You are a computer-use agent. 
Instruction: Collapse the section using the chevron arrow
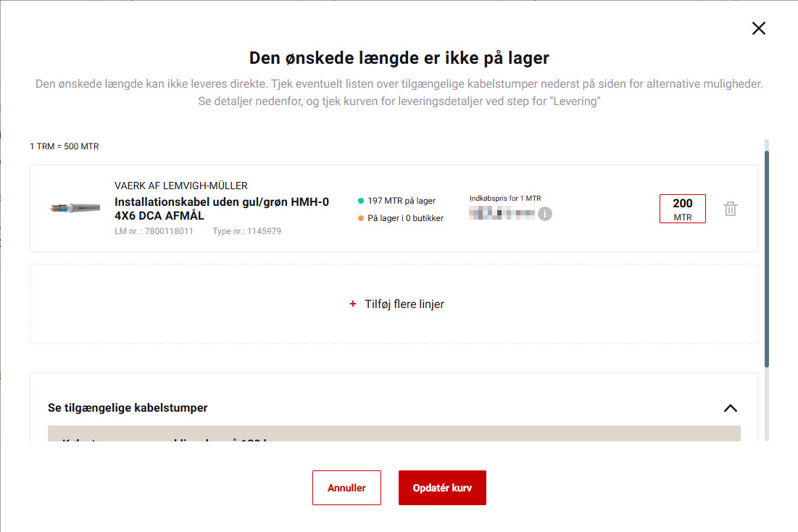(x=730, y=408)
